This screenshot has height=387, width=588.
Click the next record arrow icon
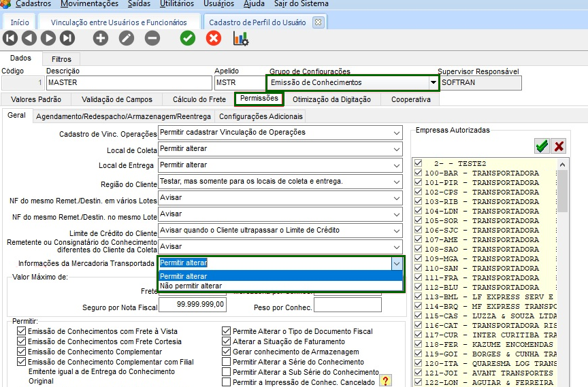tap(48, 38)
